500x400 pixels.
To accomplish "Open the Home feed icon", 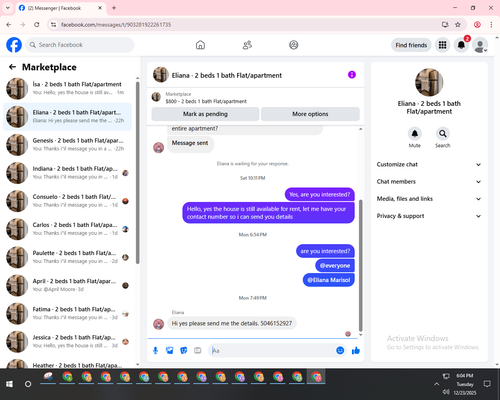I will (200, 45).
